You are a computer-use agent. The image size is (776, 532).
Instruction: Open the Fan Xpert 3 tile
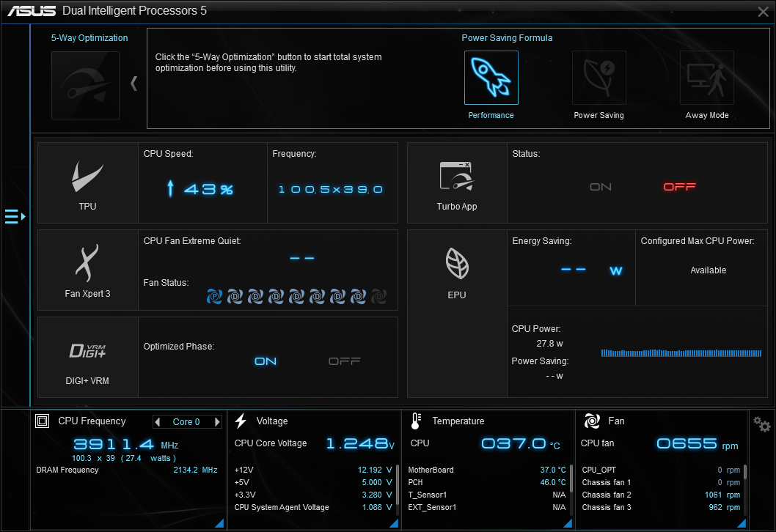[x=87, y=270]
